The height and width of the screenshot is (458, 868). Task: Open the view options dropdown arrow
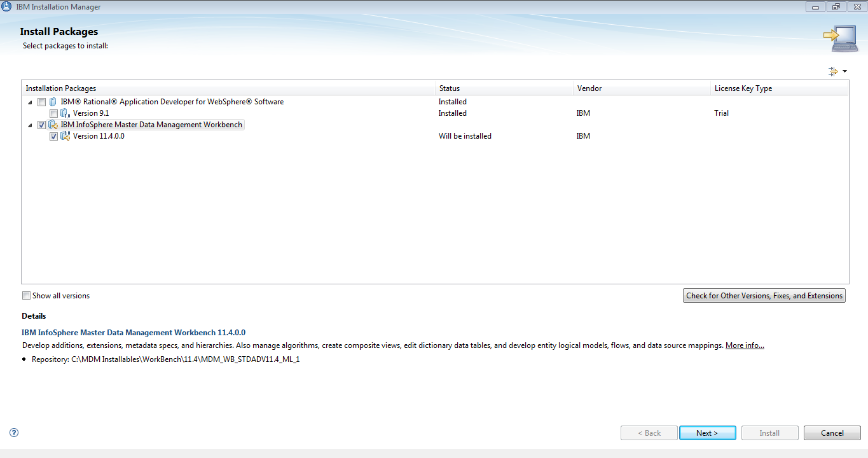(844, 71)
